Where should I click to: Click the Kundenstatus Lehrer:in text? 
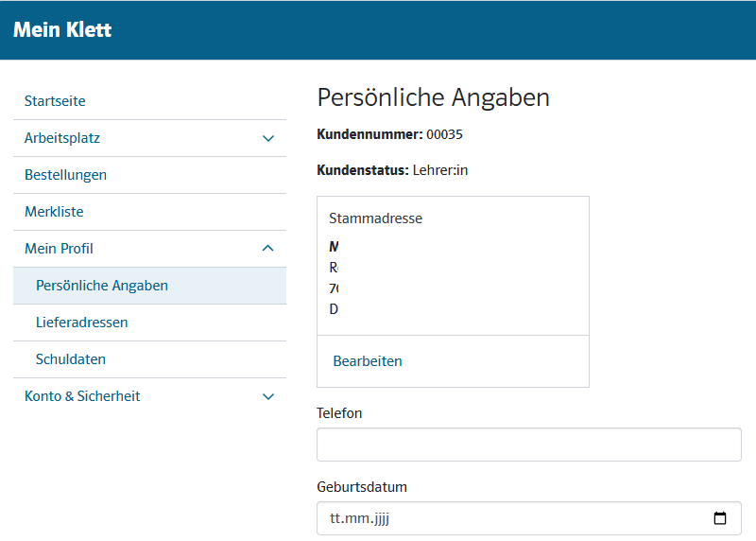[x=392, y=170]
